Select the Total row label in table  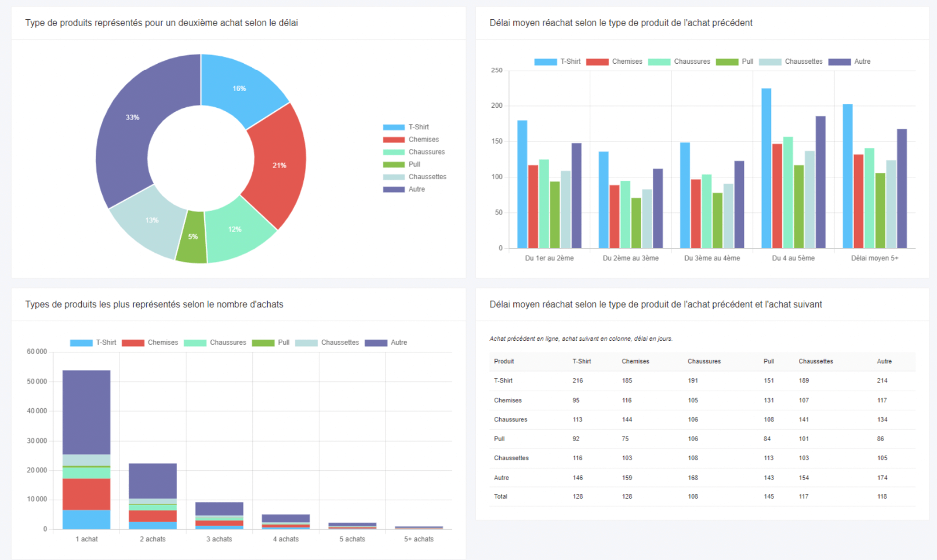pos(500,496)
